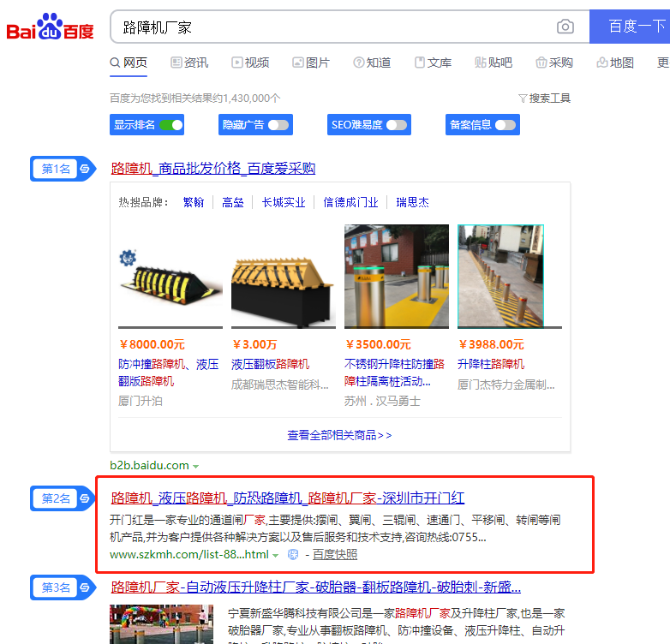
Task: Open the 宁夏新盛华腾 result thumbnail
Action: tap(162, 624)
